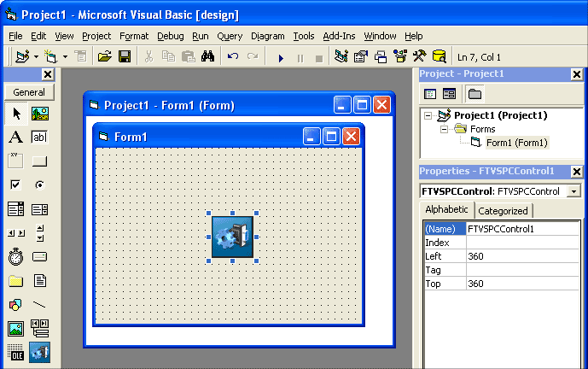Open the Data View Window icon
This screenshot has width=588, height=369.
[440, 56]
